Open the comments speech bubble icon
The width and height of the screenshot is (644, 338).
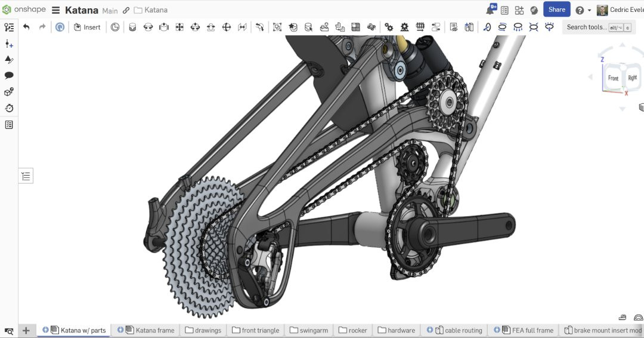point(9,75)
